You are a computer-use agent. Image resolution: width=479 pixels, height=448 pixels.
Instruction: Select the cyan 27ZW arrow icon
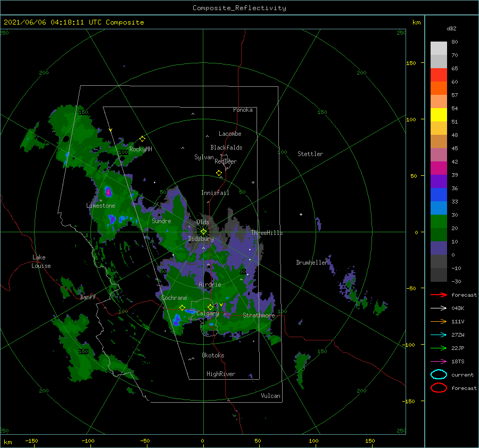tap(439, 335)
